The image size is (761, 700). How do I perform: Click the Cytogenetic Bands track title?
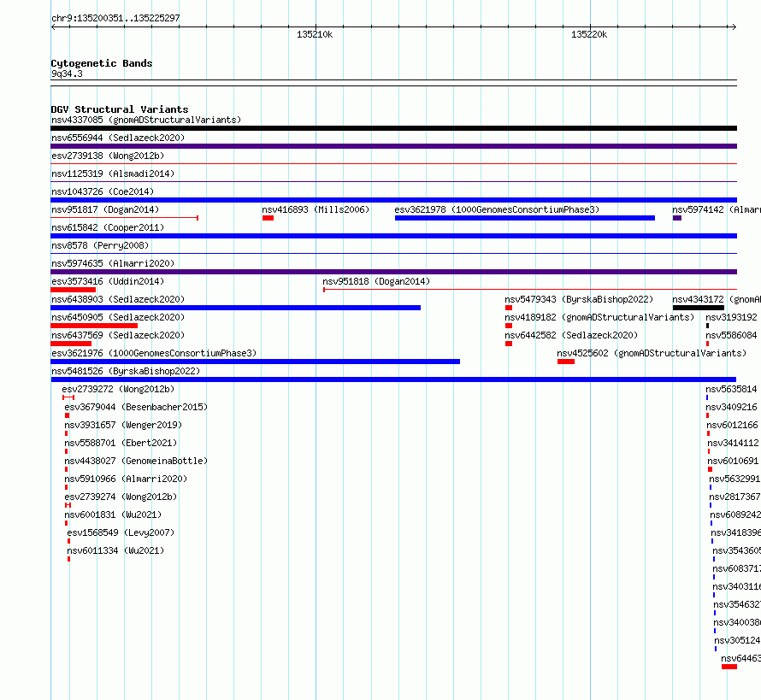point(102,63)
